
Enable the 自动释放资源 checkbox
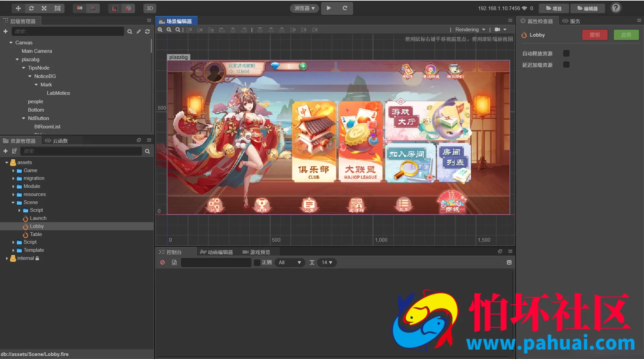pos(566,53)
